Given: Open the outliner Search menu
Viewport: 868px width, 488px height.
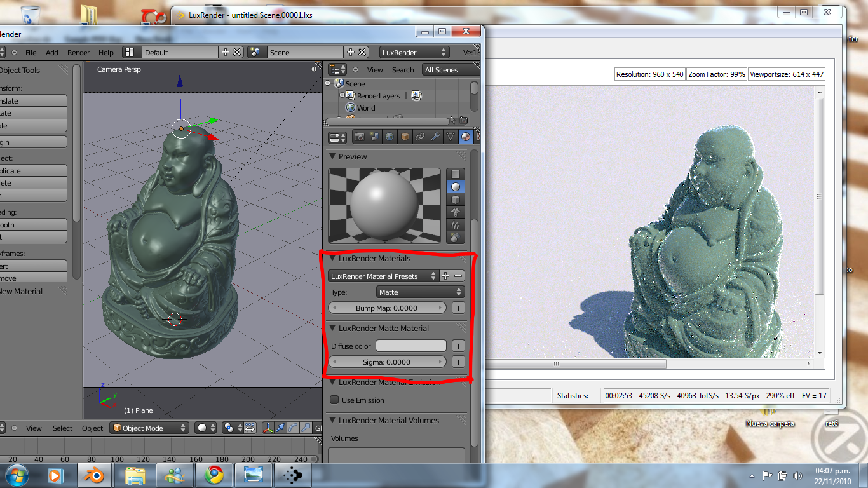Looking at the screenshot, I should [403, 70].
